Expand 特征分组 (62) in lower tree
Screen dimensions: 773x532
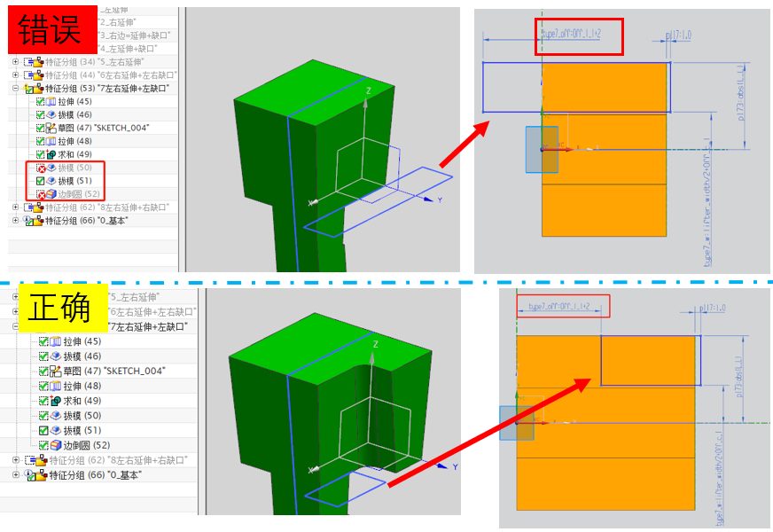pos(16,460)
